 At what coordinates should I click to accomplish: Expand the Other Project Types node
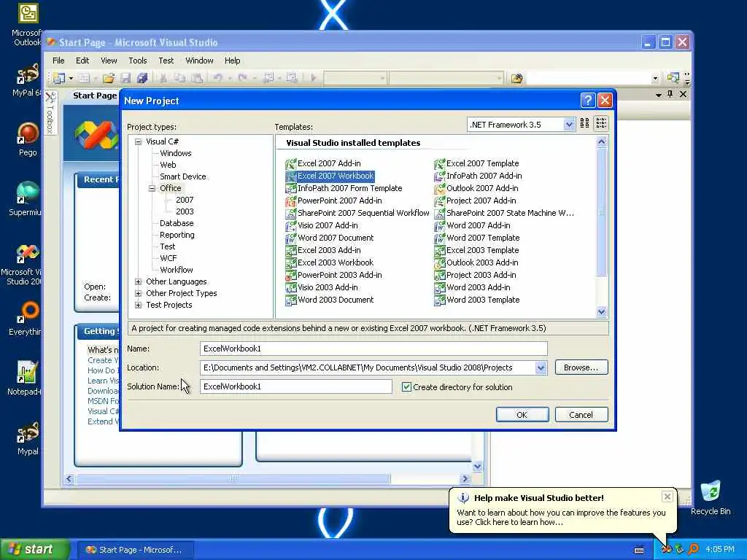click(x=138, y=293)
